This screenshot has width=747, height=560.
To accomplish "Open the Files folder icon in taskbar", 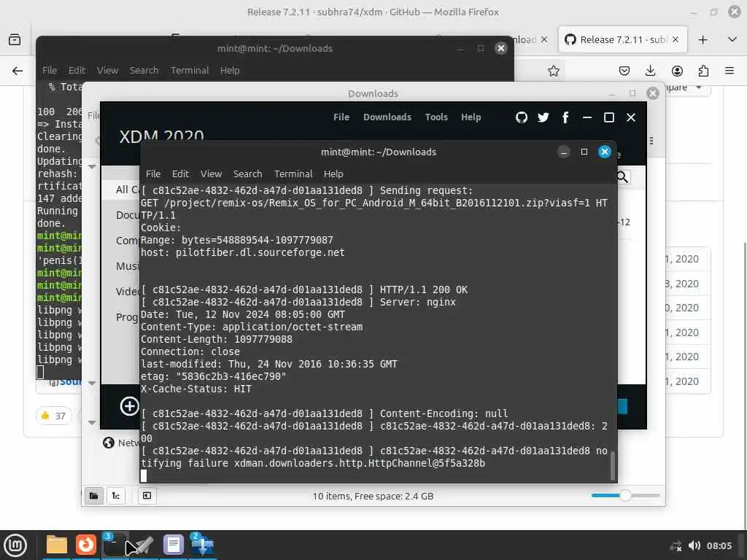I will tap(56, 545).
